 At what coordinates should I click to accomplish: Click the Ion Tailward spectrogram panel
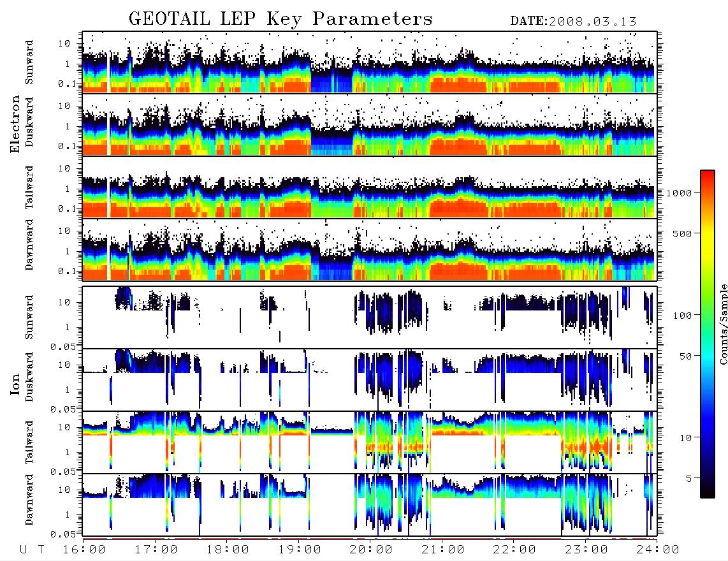tap(370, 442)
